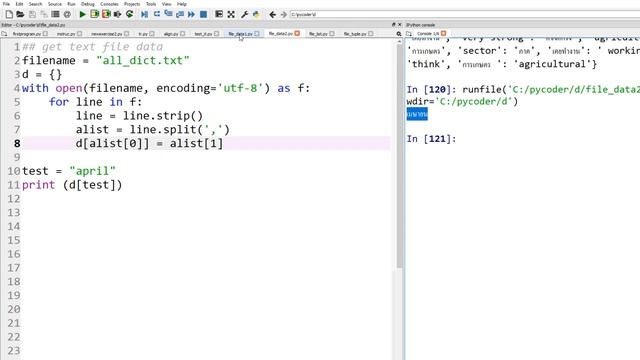Open file using the folder icon
The width and height of the screenshot is (640, 360).
tap(20, 14)
